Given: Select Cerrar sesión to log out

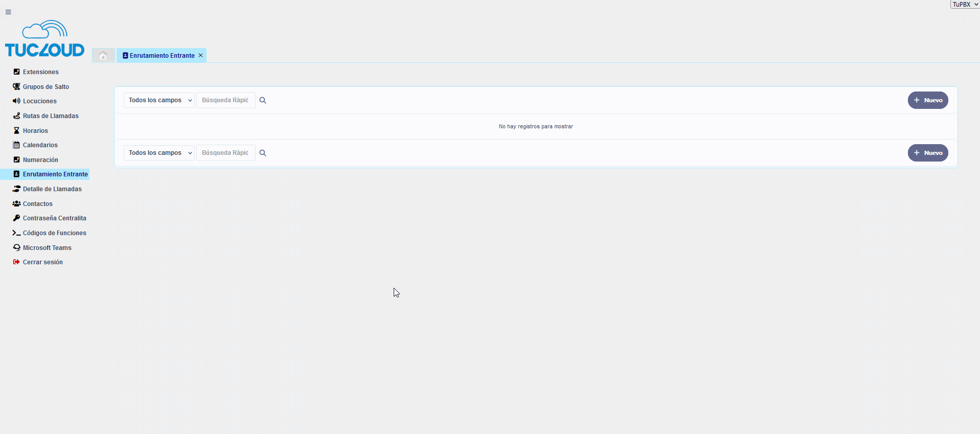Looking at the screenshot, I should click(x=42, y=262).
